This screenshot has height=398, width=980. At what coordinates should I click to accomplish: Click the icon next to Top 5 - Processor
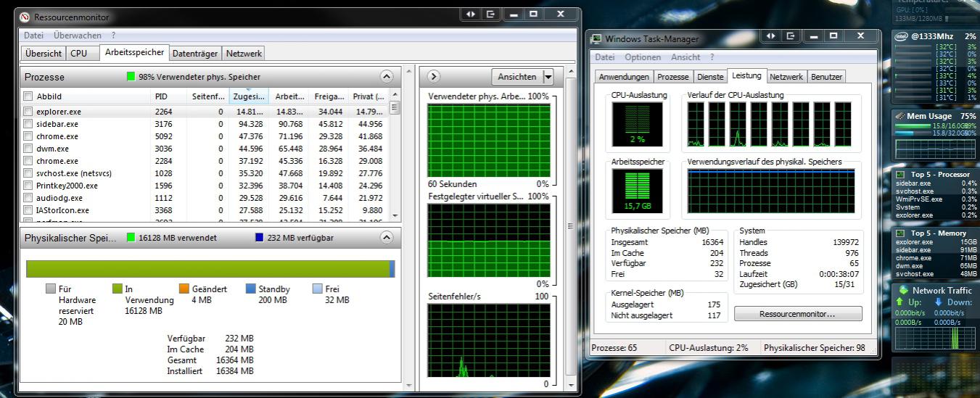pyautogui.click(x=900, y=175)
